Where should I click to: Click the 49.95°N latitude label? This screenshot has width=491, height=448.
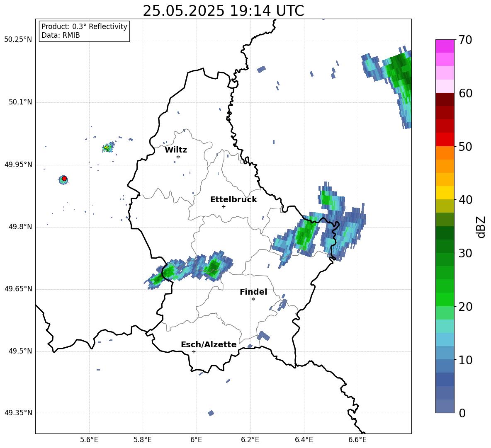(x=18, y=165)
